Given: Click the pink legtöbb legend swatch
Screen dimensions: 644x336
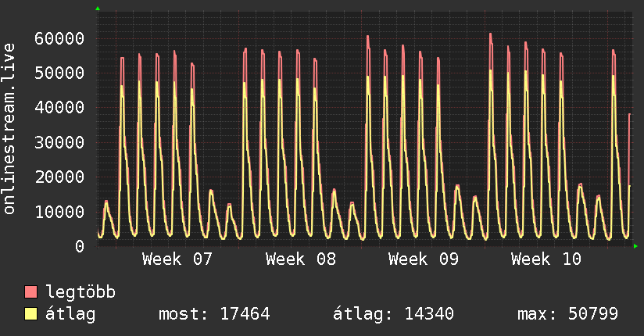Looking at the screenshot, I should [30, 291].
